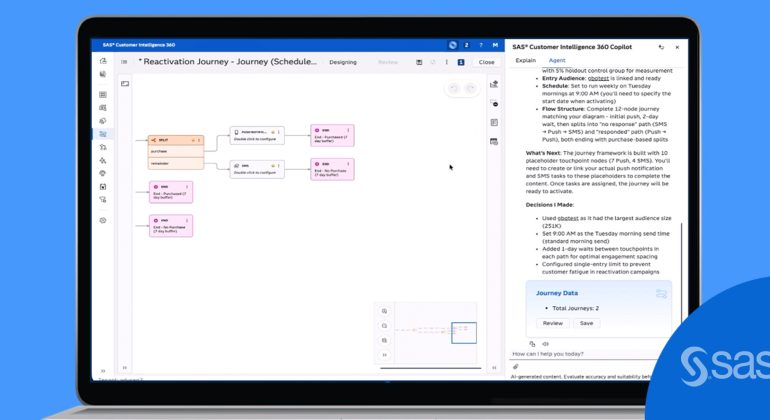Screen dimensions: 770x420
Task: Collapse the minimap with its bottom arrow button
Action: 385,355
